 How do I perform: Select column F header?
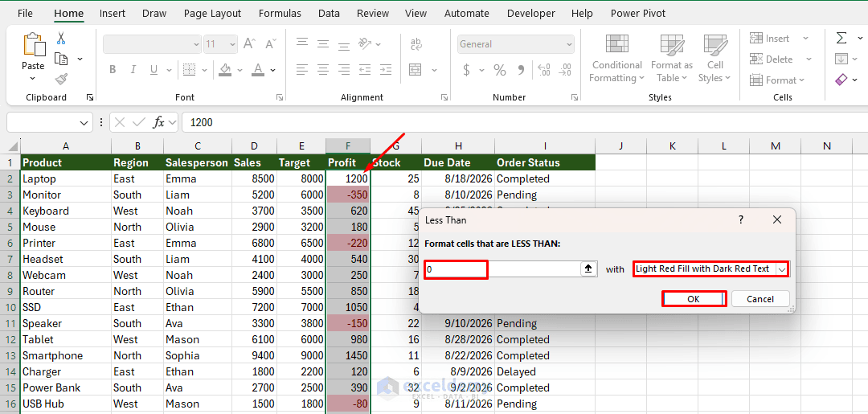tap(348, 146)
